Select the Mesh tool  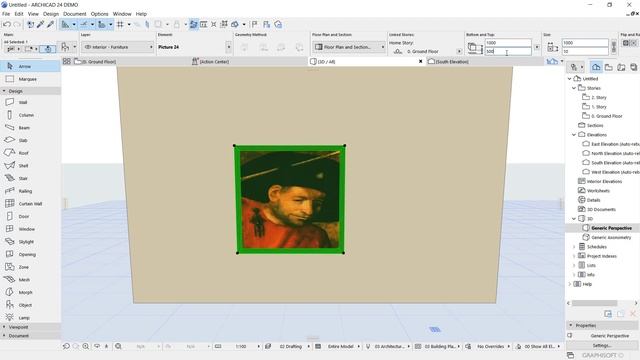coord(30,280)
